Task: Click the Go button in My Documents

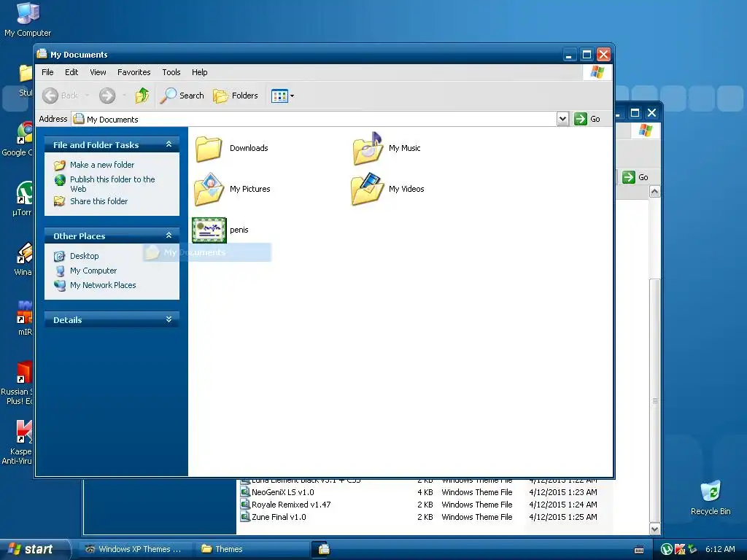Action: tap(587, 119)
